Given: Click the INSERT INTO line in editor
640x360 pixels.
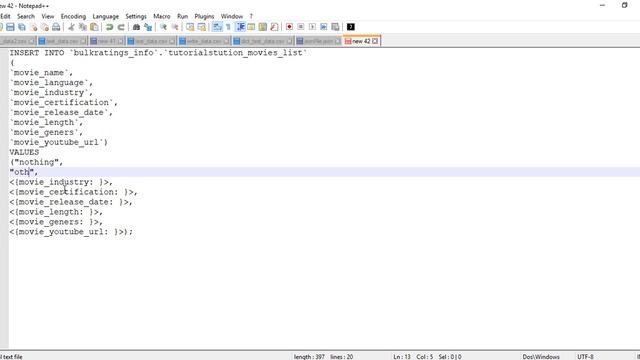Looking at the screenshot, I should pyautogui.click(x=158, y=53).
